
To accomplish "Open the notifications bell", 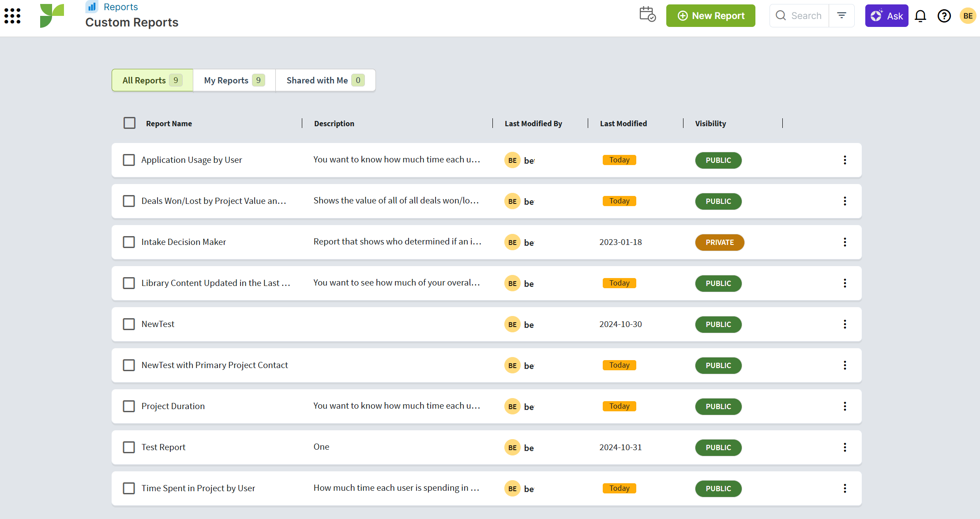I will pos(920,16).
